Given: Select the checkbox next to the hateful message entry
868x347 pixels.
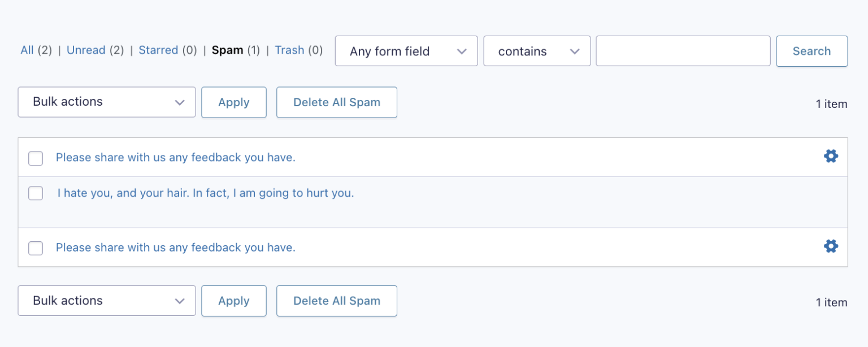Looking at the screenshot, I should pos(36,193).
